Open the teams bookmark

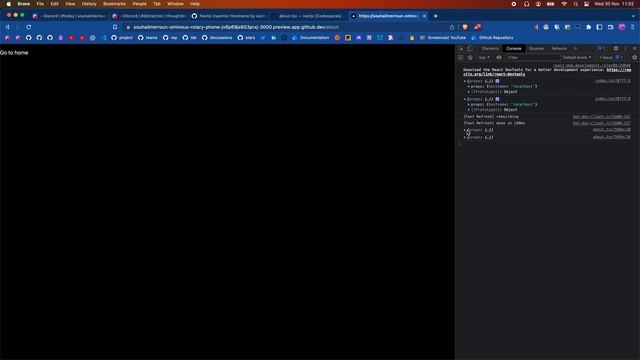click(148, 38)
